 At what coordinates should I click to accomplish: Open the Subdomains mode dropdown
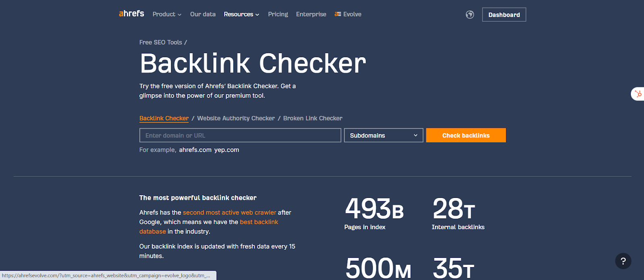384,135
